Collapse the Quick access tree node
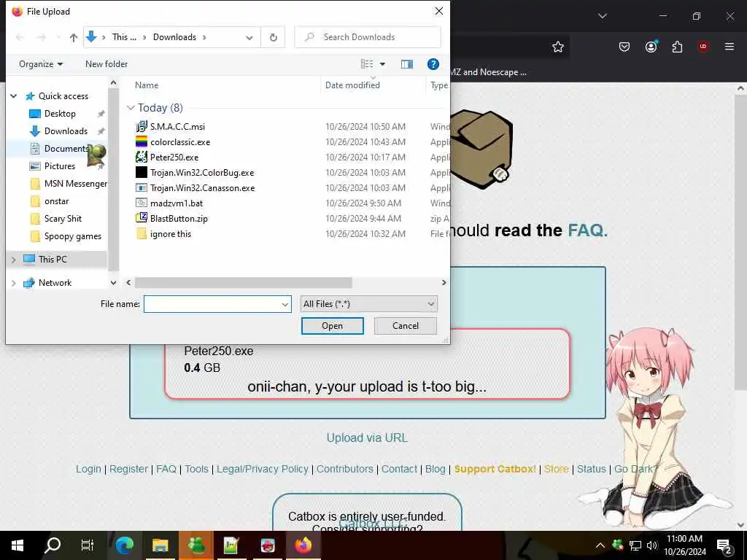Viewport: 747px width, 560px height. [x=14, y=96]
